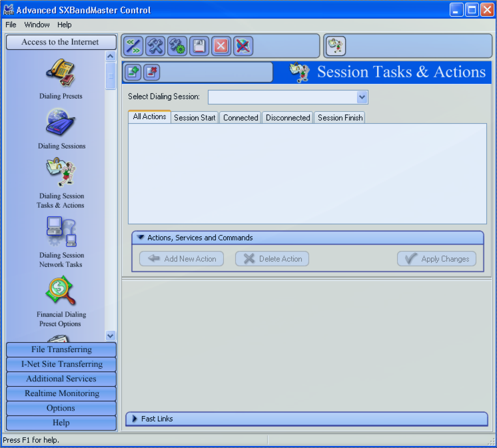Open the tools with green gear icon

[177, 46]
